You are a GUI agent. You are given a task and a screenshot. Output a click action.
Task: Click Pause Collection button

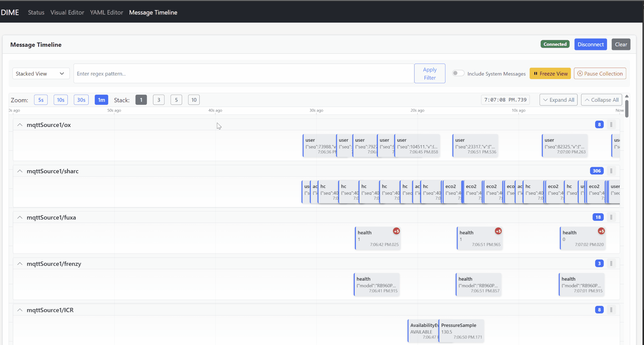[600, 73]
